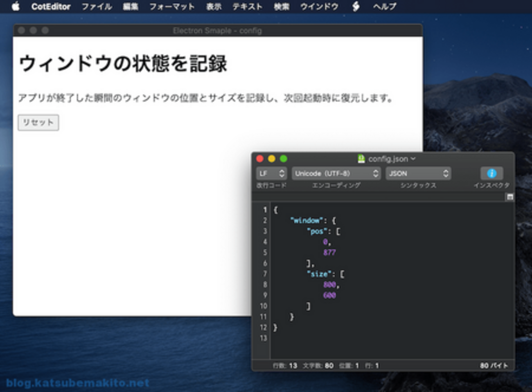Click the 文字数: 80 status bar entry
532x392 pixels.
(x=318, y=365)
